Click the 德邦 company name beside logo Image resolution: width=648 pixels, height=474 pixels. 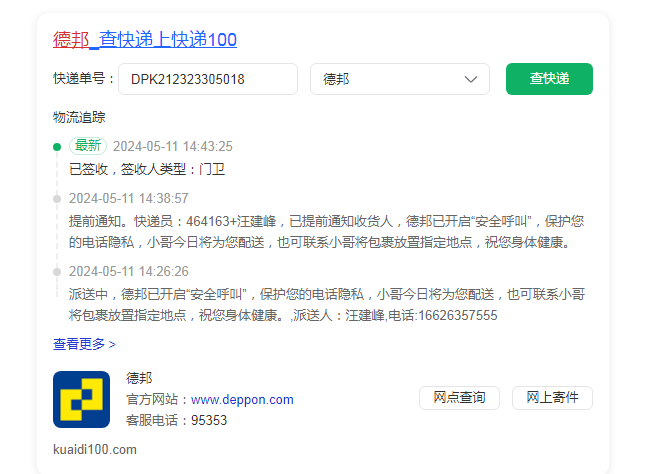point(139,378)
